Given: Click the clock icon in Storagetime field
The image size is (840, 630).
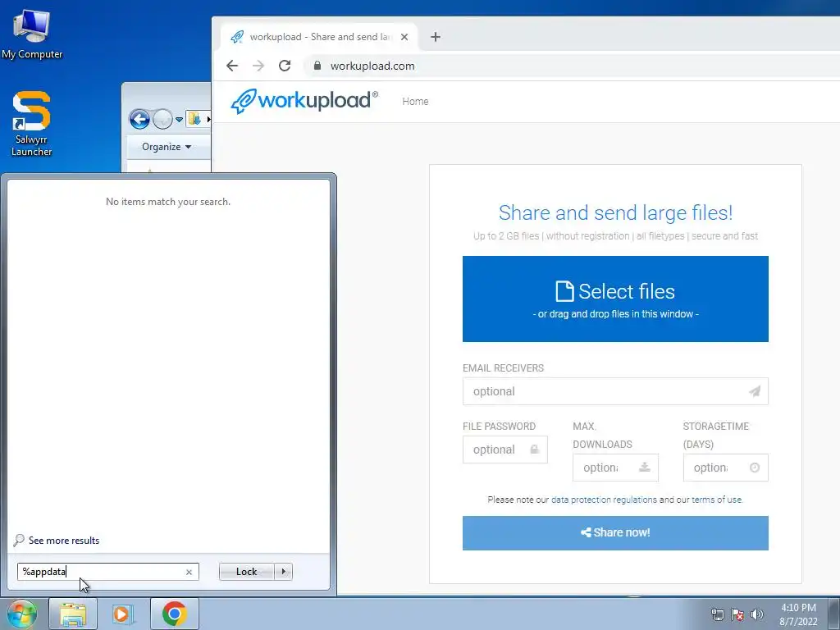Looking at the screenshot, I should pyautogui.click(x=755, y=468).
